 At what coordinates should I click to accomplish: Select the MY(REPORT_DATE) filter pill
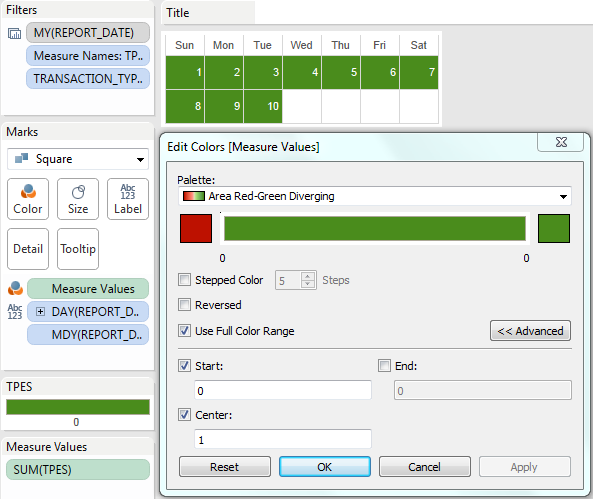pos(88,33)
